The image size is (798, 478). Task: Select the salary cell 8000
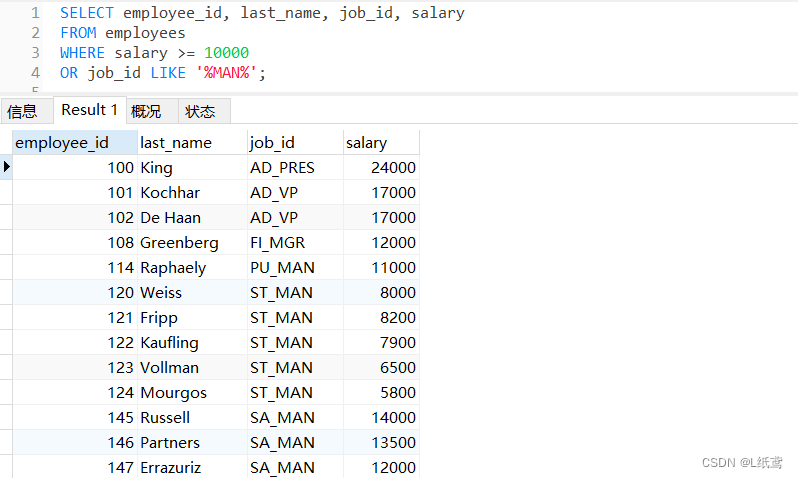coord(381,292)
